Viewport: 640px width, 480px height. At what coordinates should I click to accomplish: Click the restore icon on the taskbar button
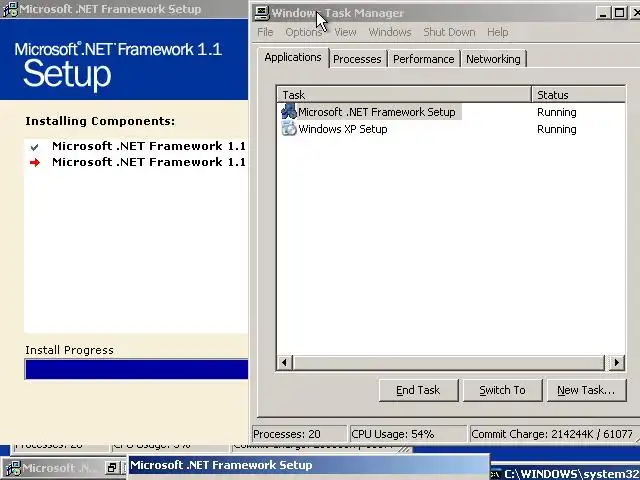tap(111, 468)
